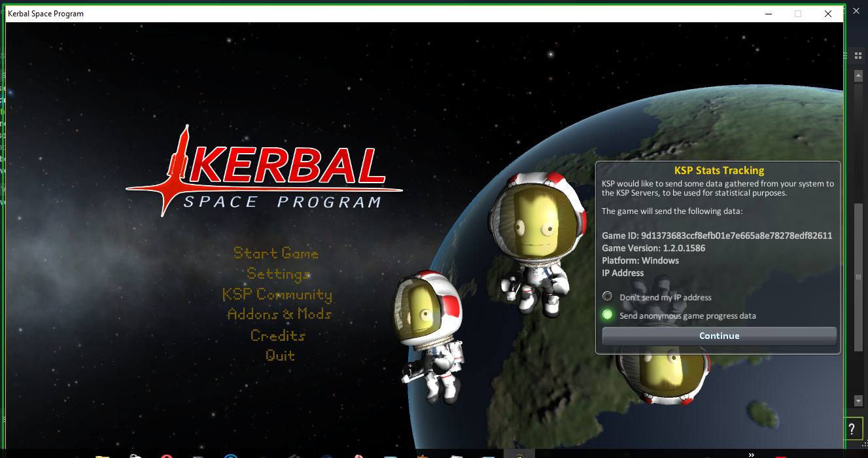Close the Kerbal Space Program window
This screenshot has width=868, height=458.
pos(828,14)
